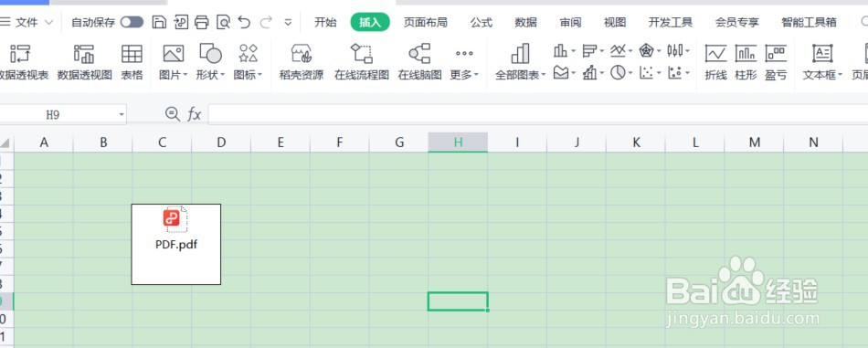Open the 智能工具箱 tab

(x=809, y=22)
